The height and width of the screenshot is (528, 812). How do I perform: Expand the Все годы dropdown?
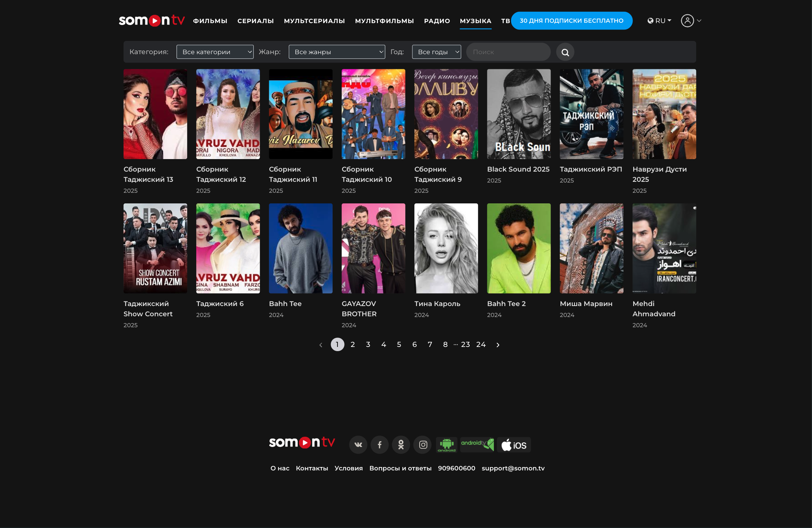coord(437,52)
